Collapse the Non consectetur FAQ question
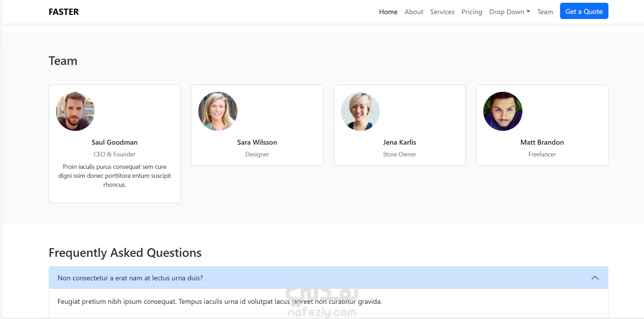Viewport: 644px width, 319px height. tap(329, 278)
